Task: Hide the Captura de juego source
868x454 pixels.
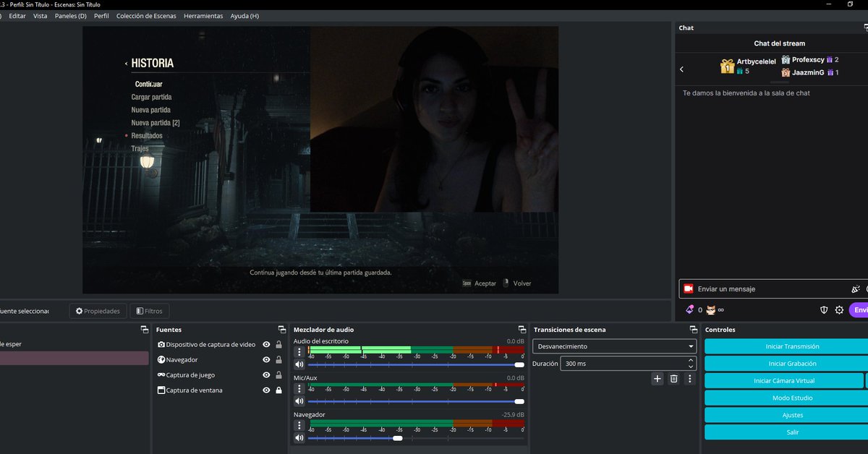Action: 266,375
